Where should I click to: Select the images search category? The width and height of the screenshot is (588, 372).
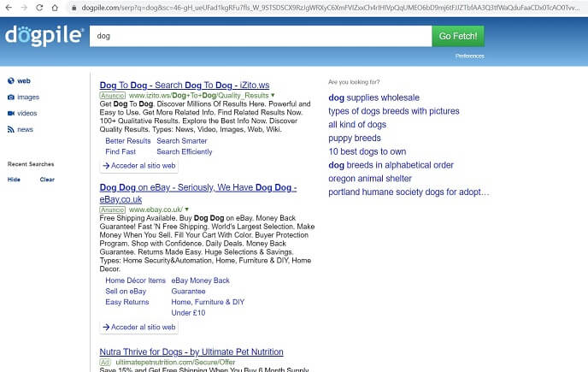(27, 97)
